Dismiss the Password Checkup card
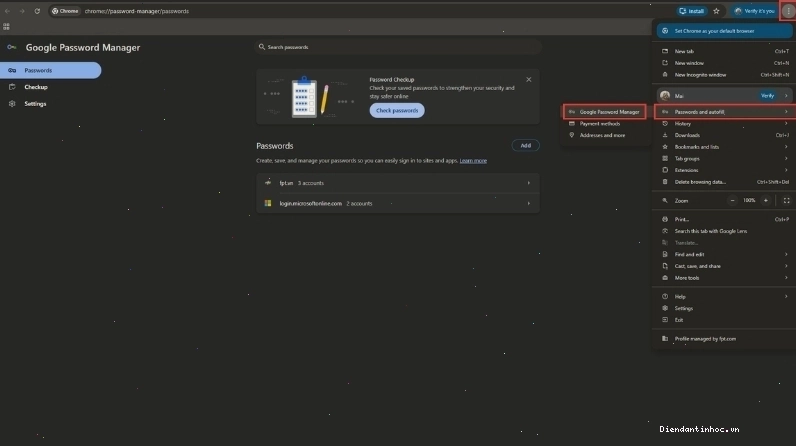The width and height of the screenshot is (796, 446). tap(528, 80)
